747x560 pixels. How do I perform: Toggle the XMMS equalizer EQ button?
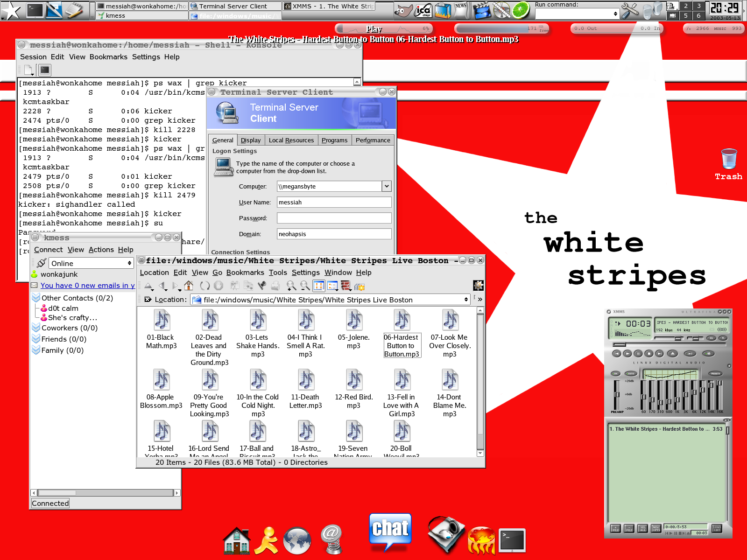click(711, 338)
